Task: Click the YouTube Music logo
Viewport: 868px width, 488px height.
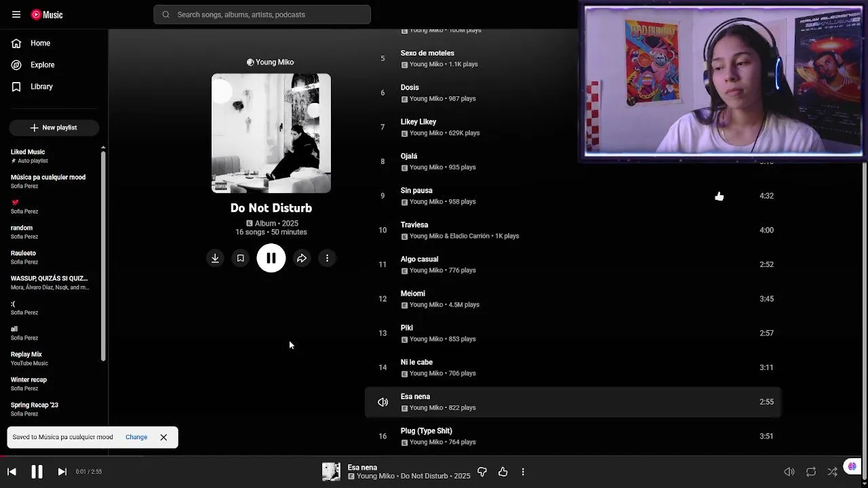Action: click(47, 14)
